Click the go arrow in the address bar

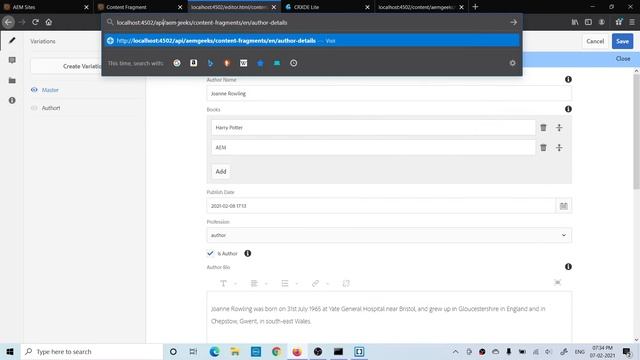(513, 22)
